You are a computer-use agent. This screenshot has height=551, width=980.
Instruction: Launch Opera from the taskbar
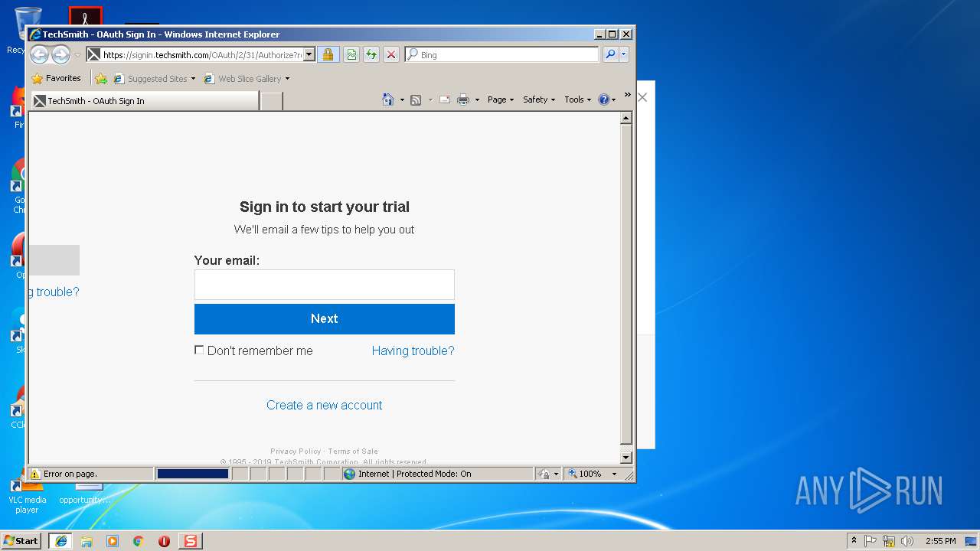pyautogui.click(x=164, y=540)
